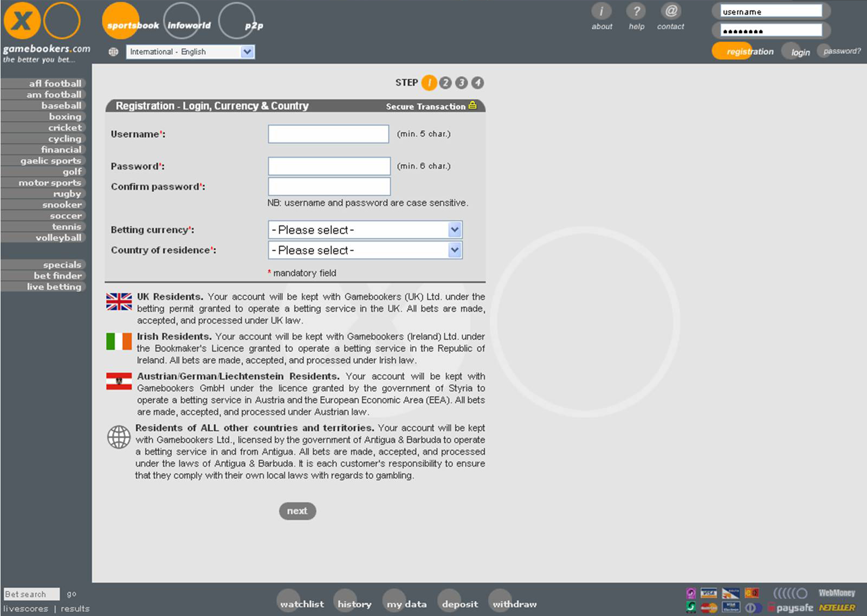The height and width of the screenshot is (616, 867).
Task: Select cricket in the sports list
Action: [x=43, y=128]
